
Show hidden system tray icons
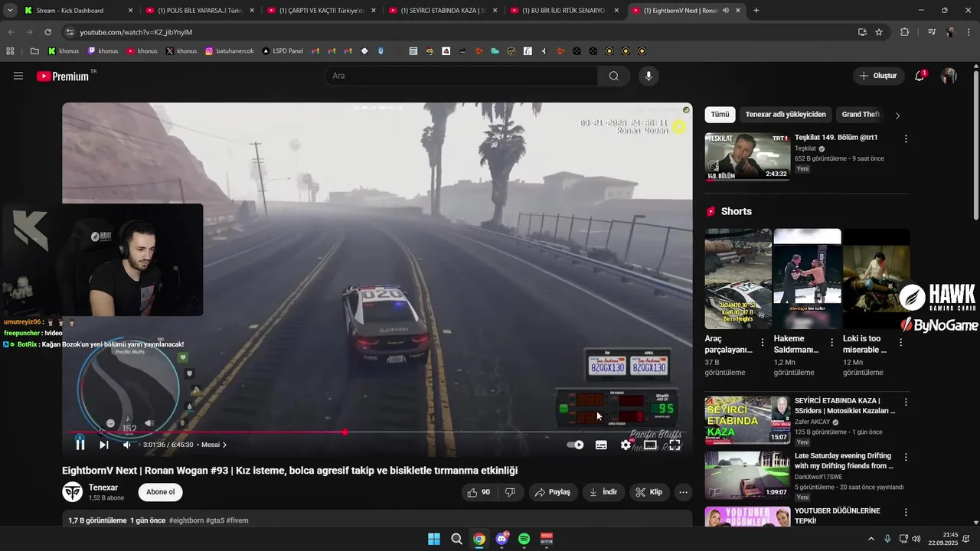pyautogui.click(x=871, y=539)
